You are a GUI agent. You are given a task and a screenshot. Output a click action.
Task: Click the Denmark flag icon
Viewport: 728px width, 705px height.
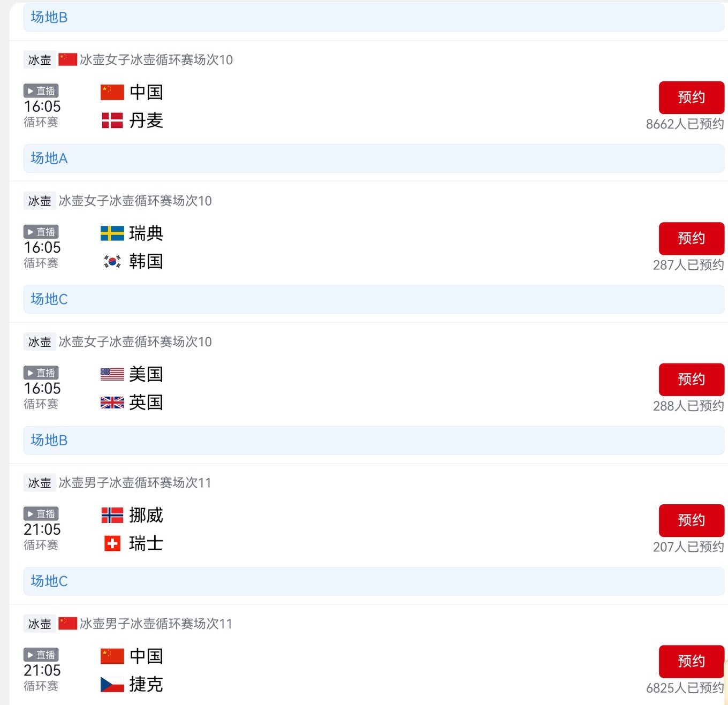112,120
